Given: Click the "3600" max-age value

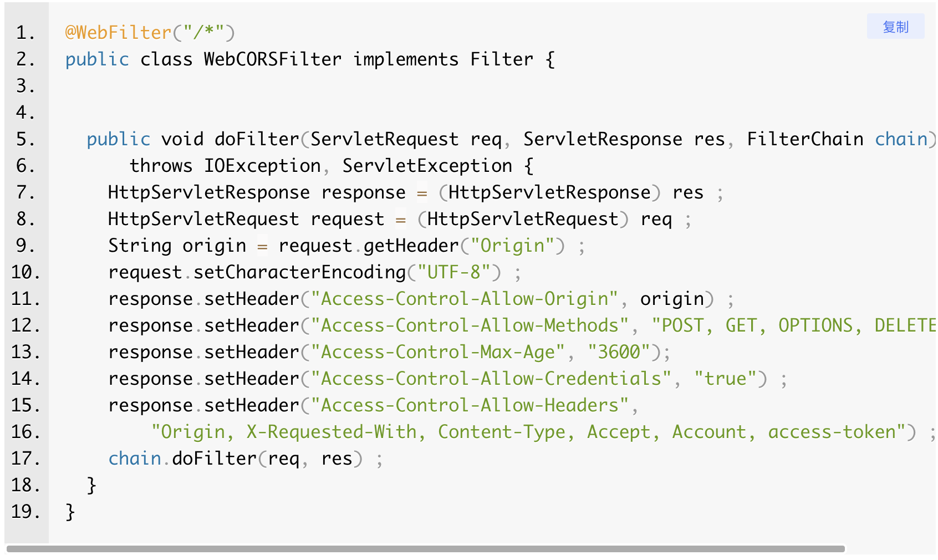Looking at the screenshot, I should (618, 352).
